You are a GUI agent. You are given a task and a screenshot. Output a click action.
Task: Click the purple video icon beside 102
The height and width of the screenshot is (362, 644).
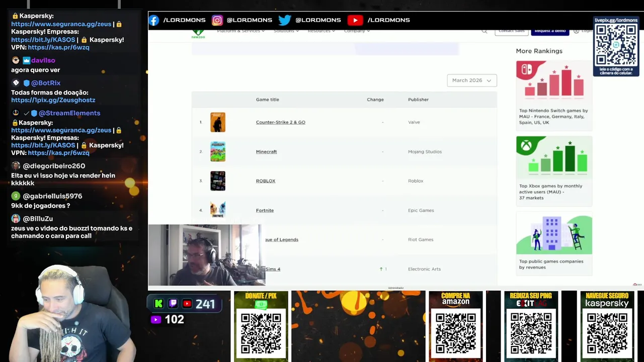pyautogui.click(x=155, y=319)
